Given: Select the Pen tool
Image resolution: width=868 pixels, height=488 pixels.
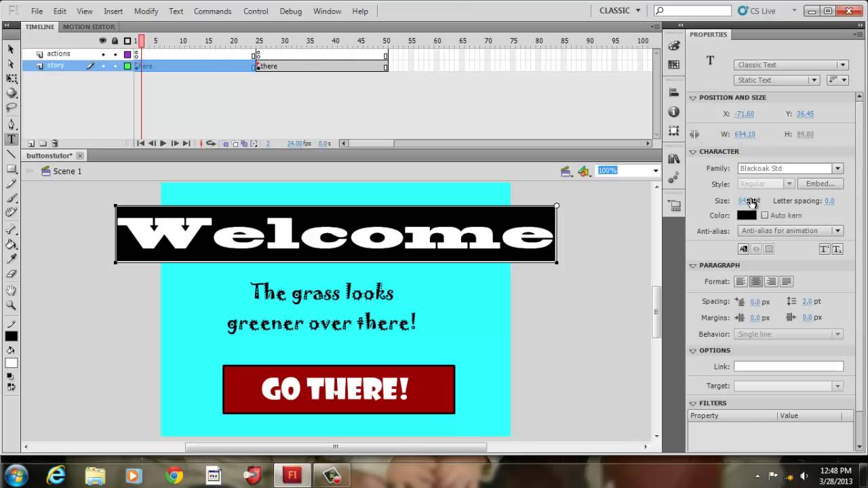Looking at the screenshot, I should pyautogui.click(x=11, y=125).
